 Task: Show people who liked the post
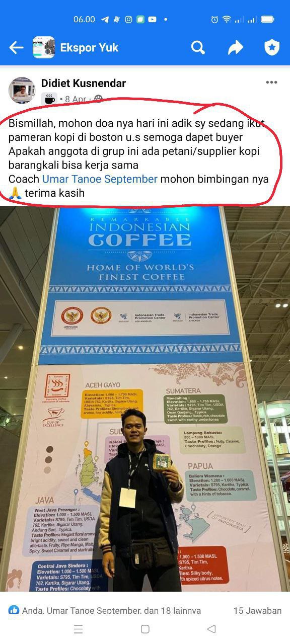pyautogui.click(x=111, y=610)
